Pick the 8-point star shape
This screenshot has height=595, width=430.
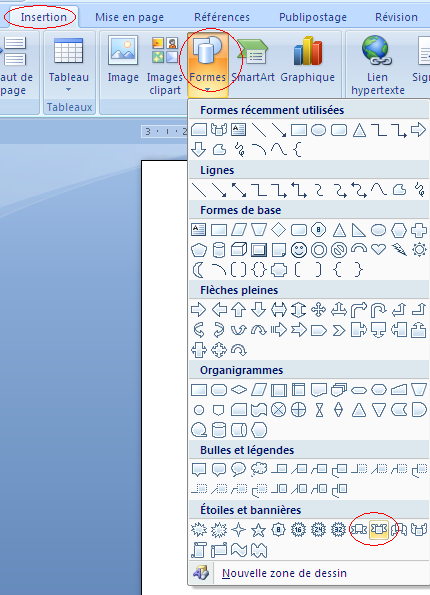[279, 529]
